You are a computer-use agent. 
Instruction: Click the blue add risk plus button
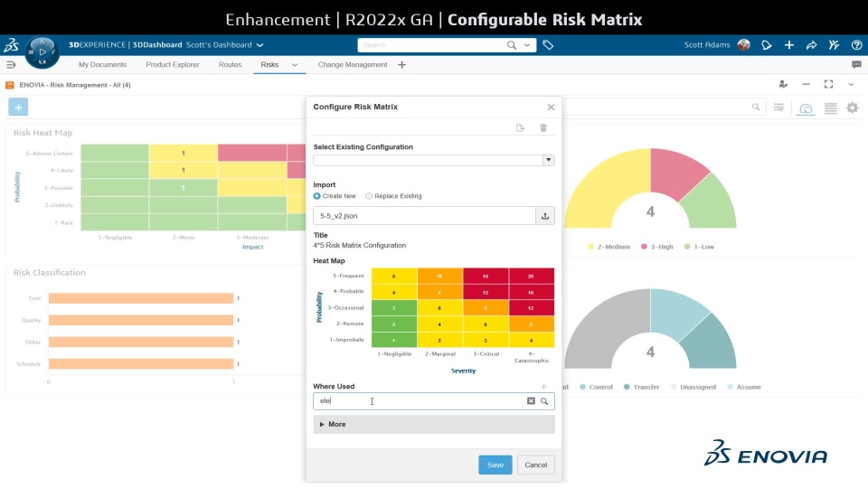[18, 108]
